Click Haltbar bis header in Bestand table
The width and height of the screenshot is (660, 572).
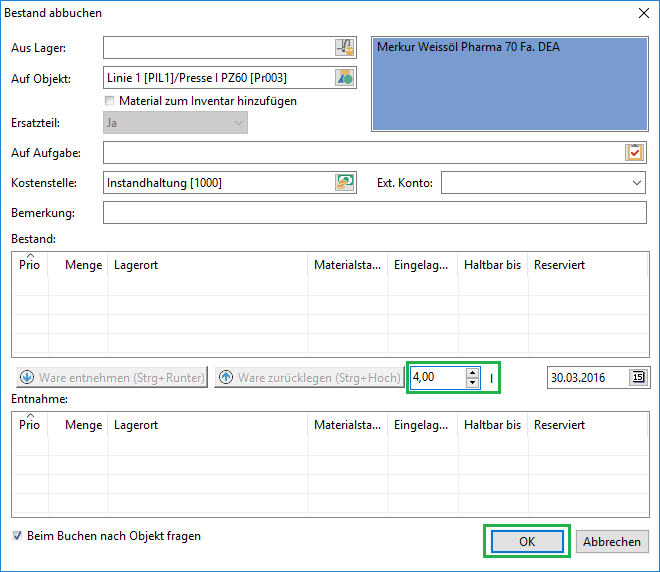492,265
